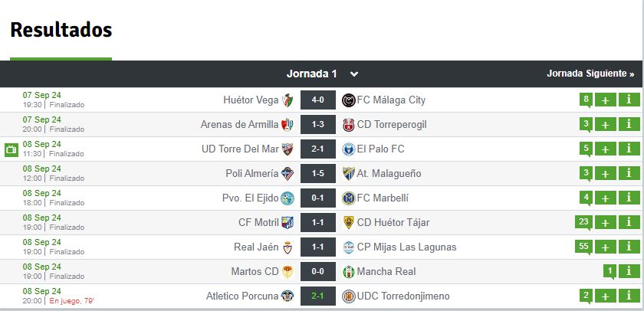Open info icon for Huétor Vega match

click(x=629, y=100)
